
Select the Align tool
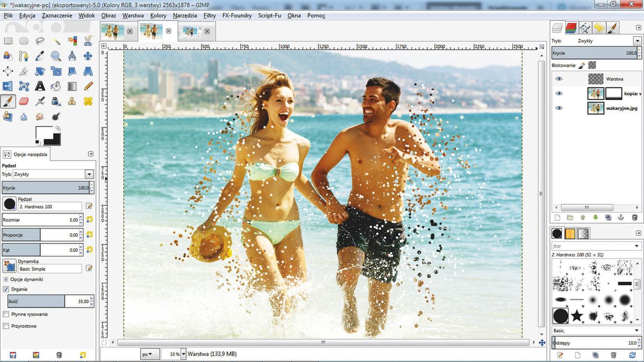click(8, 71)
